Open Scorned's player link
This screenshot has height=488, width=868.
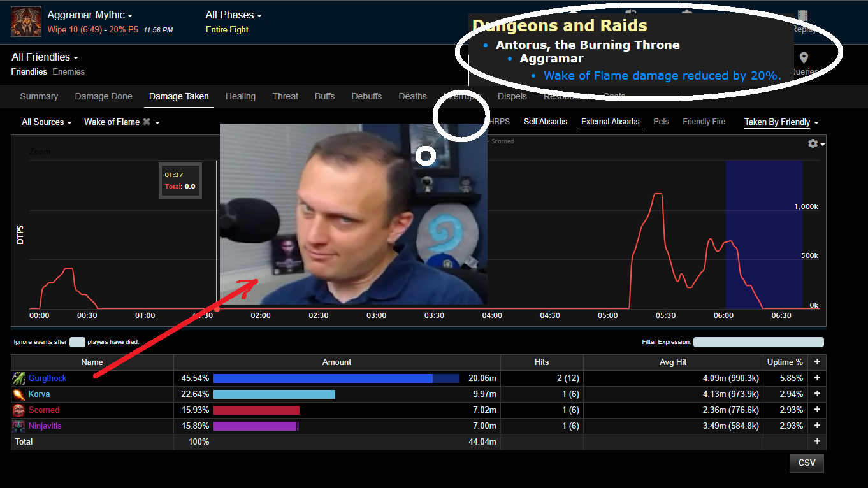click(x=44, y=410)
